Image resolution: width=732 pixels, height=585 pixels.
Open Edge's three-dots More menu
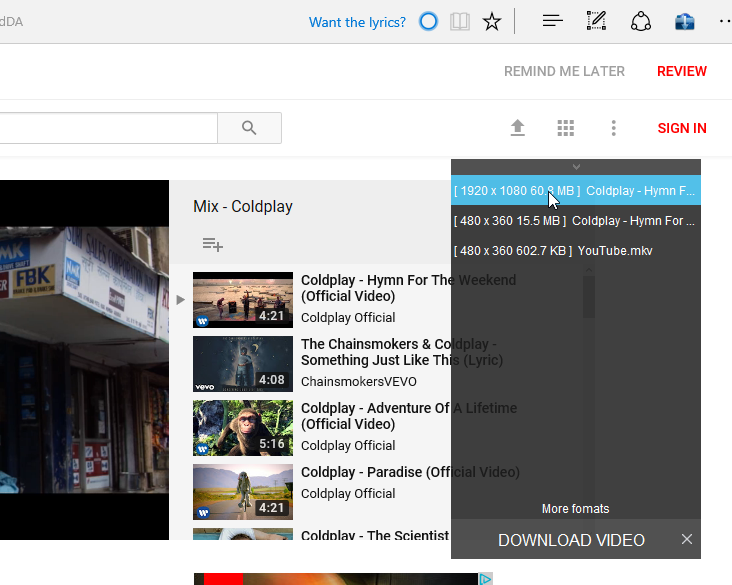725,21
